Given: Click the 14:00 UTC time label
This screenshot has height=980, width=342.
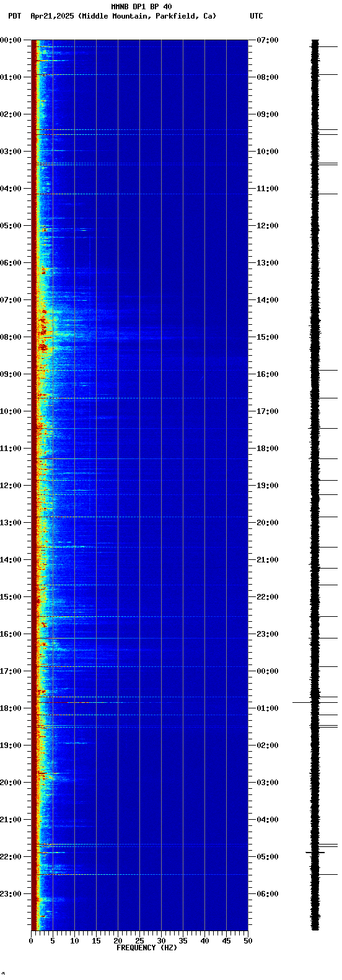Looking at the screenshot, I should tap(268, 300).
